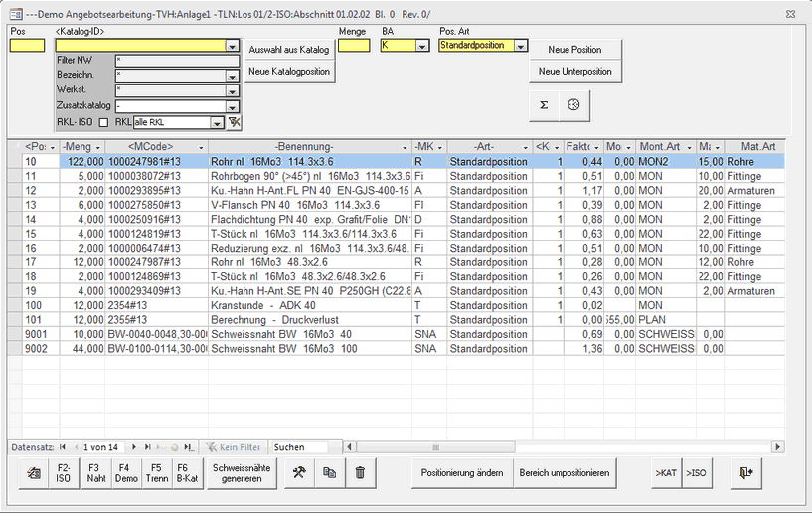
Task: Clear filter with the RKL funnel icon
Action: (x=234, y=122)
